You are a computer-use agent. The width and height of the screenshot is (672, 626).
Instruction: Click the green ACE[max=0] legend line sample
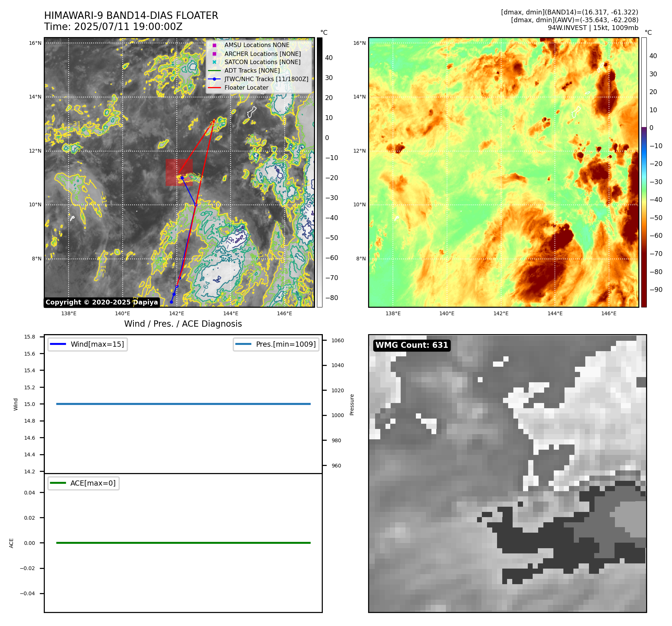coord(58,483)
